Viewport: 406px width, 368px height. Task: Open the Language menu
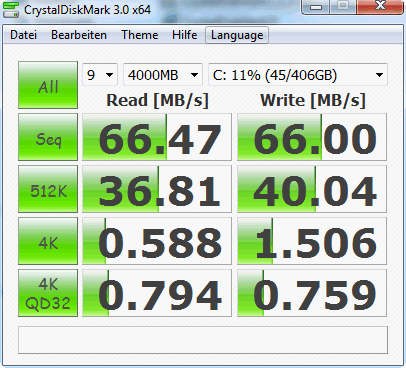(x=237, y=35)
